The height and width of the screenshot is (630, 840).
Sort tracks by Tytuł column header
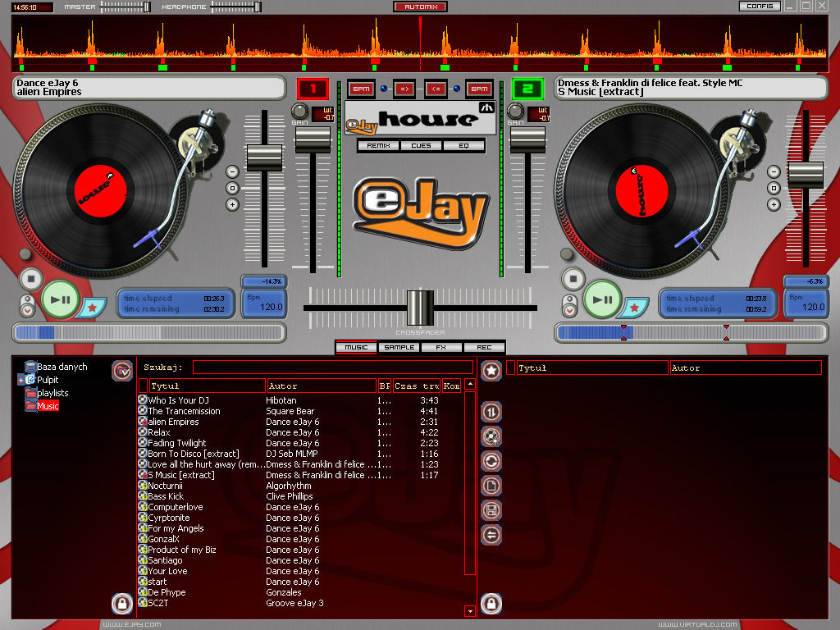(207, 386)
